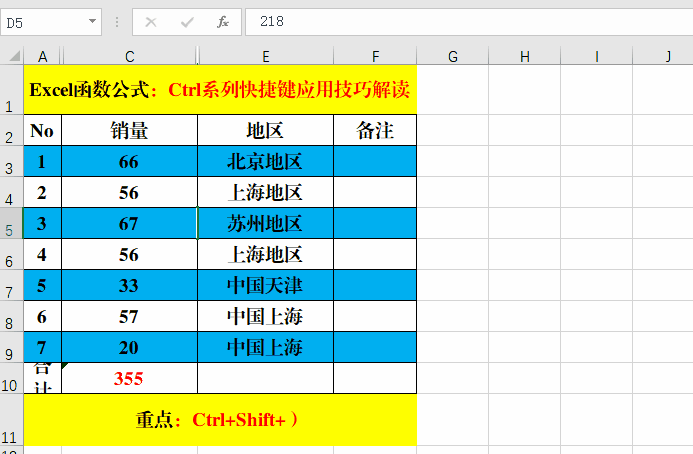Click '上海地区' cell in No 4 row

266,254
